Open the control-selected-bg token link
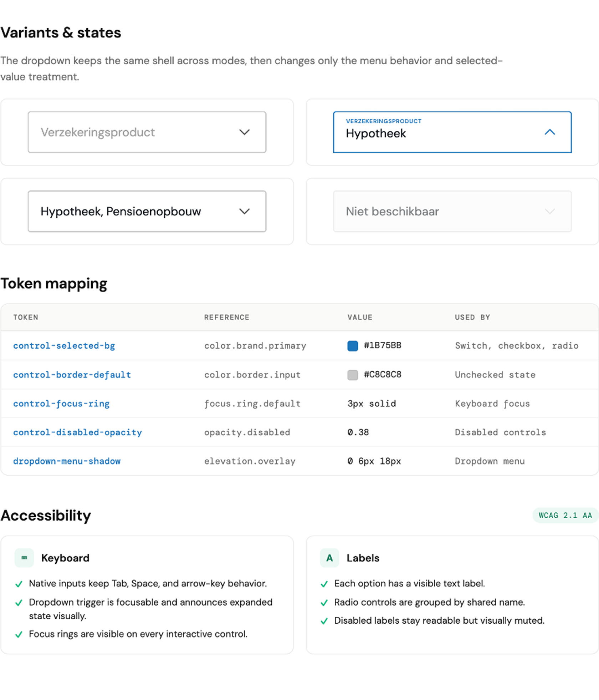 (x=64, y=345)
